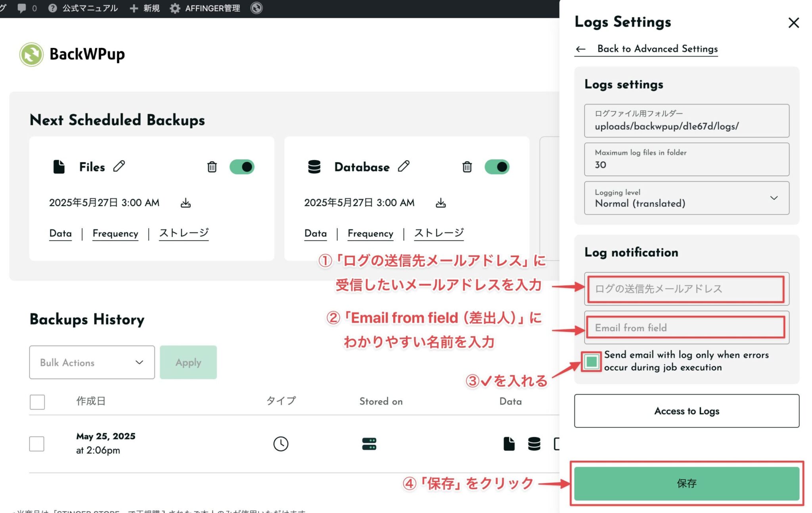Image resolution: width=812 pixels, height=513 pixels.
Task: Disable the Files scheduled backup toggle
Action: [x=242, y=167]
